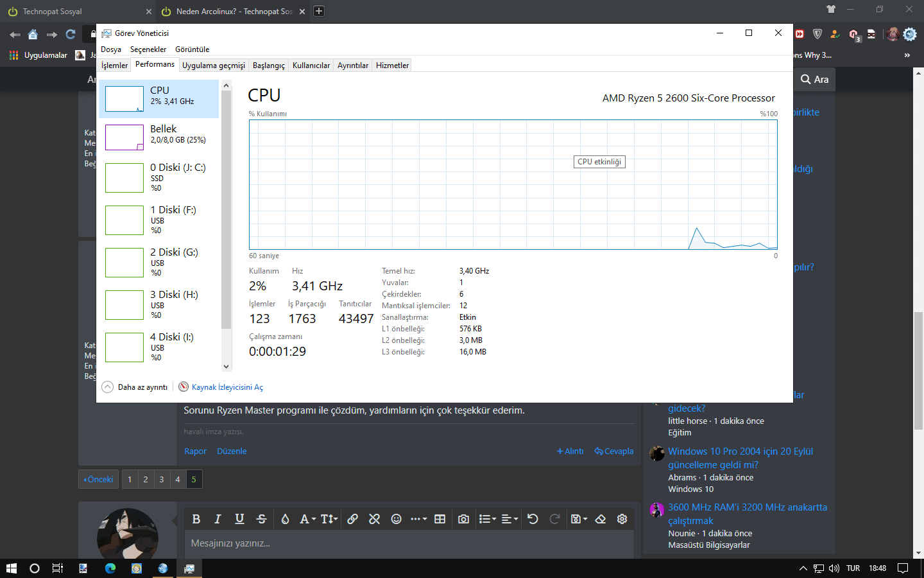Switch to the Hizmetler tab
The image size is (924, 578).
tap(393, 66)
